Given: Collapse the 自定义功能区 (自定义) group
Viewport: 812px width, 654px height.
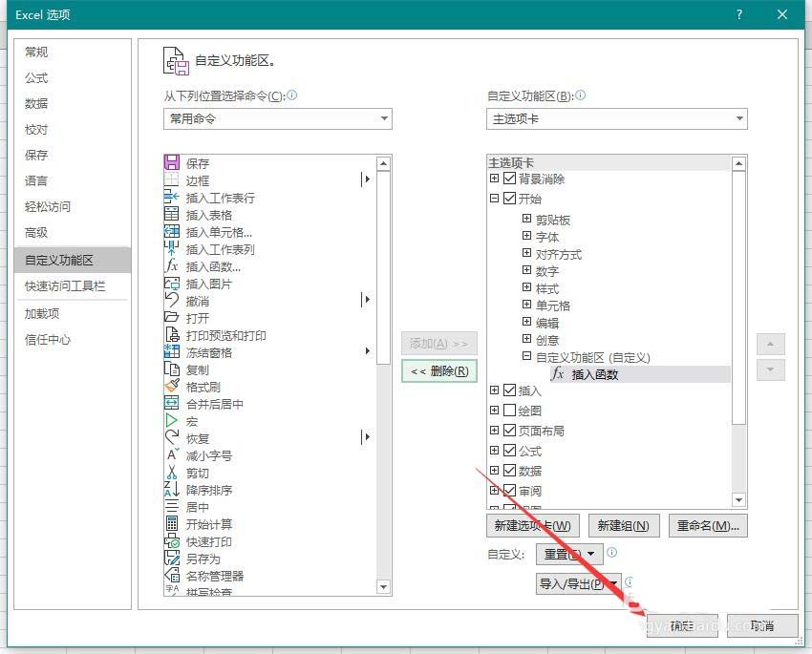Looking at the screenshot, I should pos(526,356).
